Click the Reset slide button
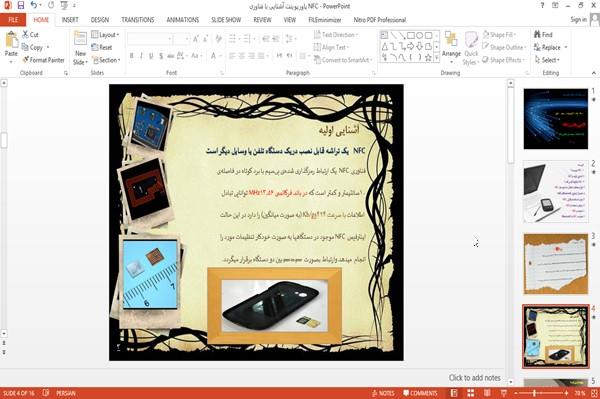 tap(102, 47)
